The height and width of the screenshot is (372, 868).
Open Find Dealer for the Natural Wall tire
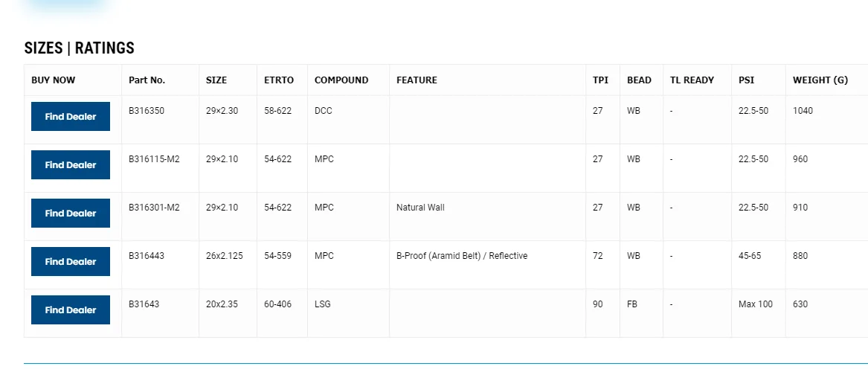(71, 214)
